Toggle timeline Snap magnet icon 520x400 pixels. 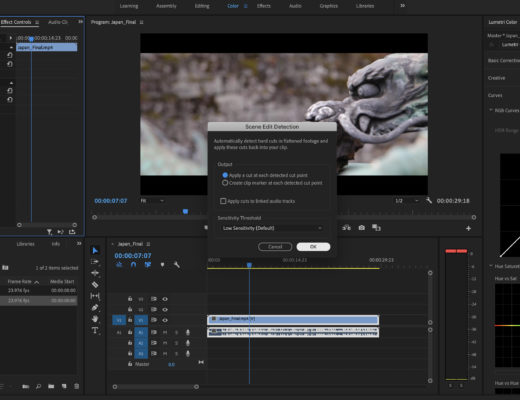pyautogui.click(x=133, y=265)
